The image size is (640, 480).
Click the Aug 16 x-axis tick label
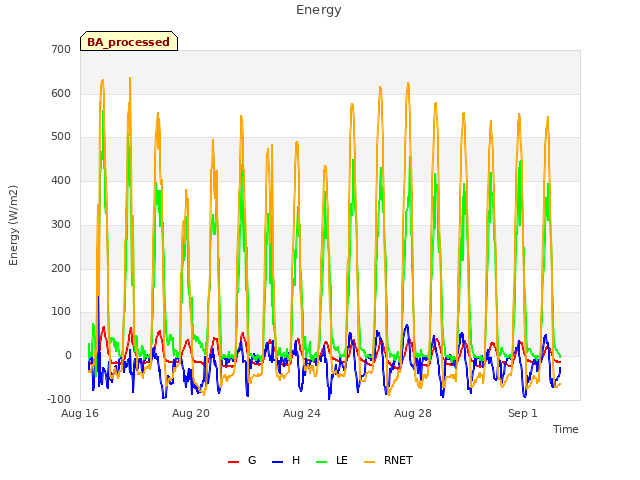coord(80,413)
